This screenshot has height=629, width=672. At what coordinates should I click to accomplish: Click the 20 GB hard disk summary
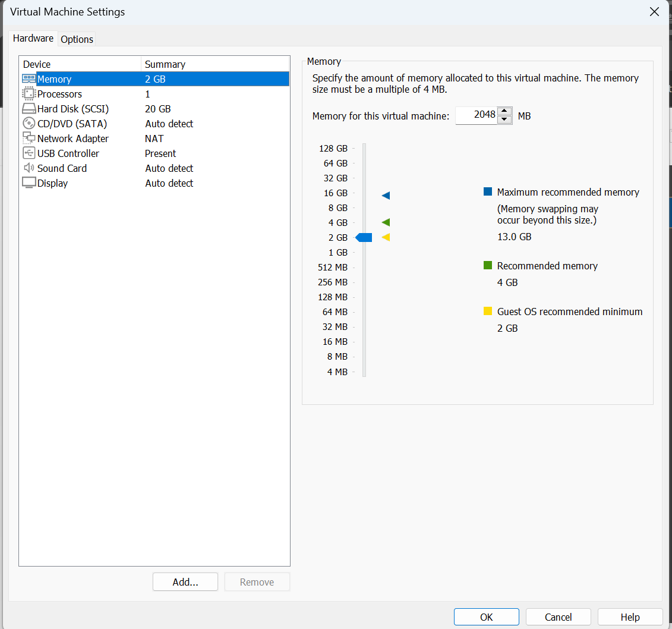point(157,109)
